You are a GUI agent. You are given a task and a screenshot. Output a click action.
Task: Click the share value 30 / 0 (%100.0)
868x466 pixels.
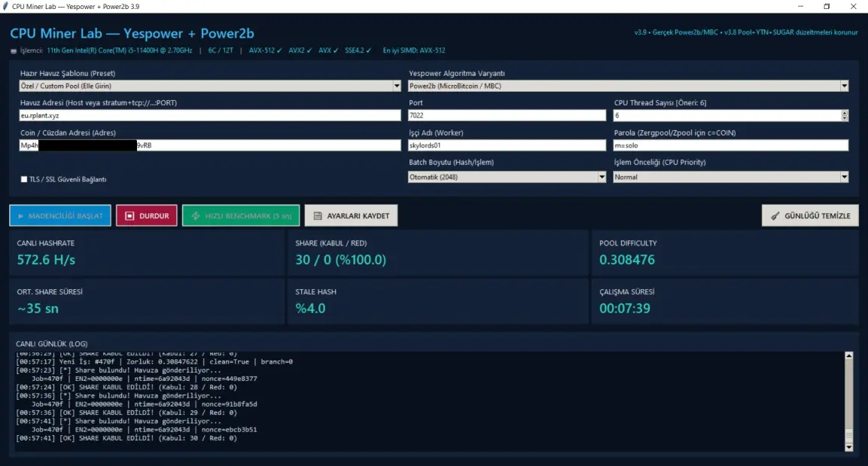point(340,260)
